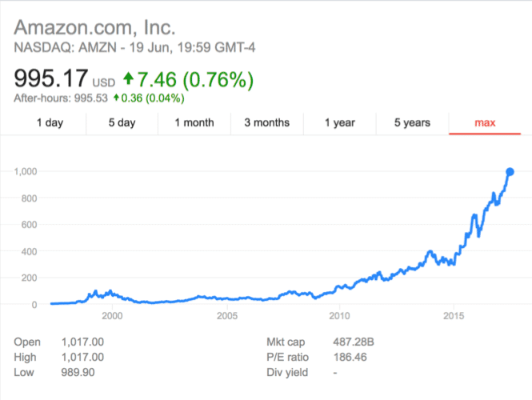Select the max range tab
The image size is (532, 400).
486,122
